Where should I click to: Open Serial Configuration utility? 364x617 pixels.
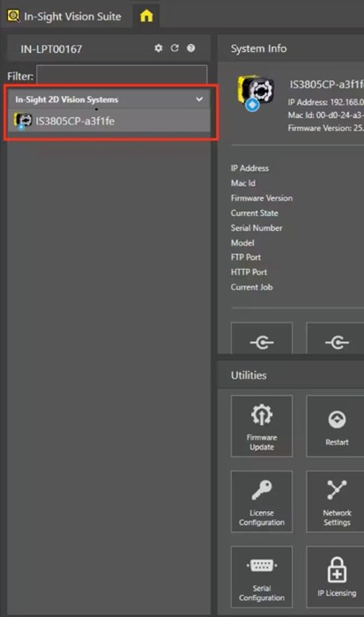(x=262, y=576)
